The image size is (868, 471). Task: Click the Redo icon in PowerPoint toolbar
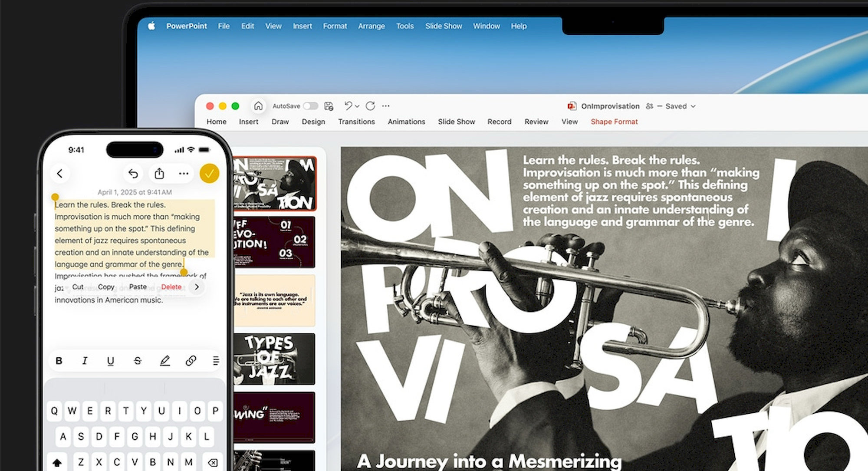[x=370, y=106]
